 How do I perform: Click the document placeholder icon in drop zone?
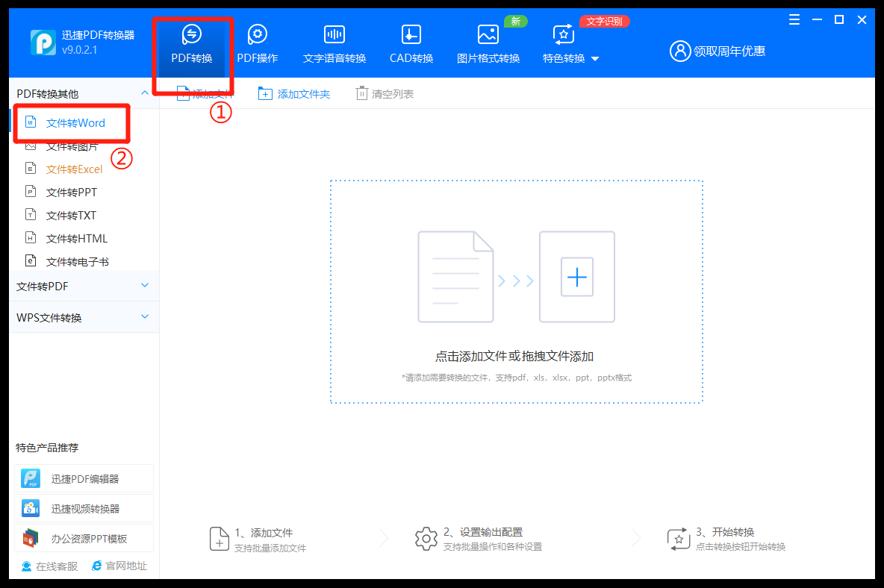point(455,277)
